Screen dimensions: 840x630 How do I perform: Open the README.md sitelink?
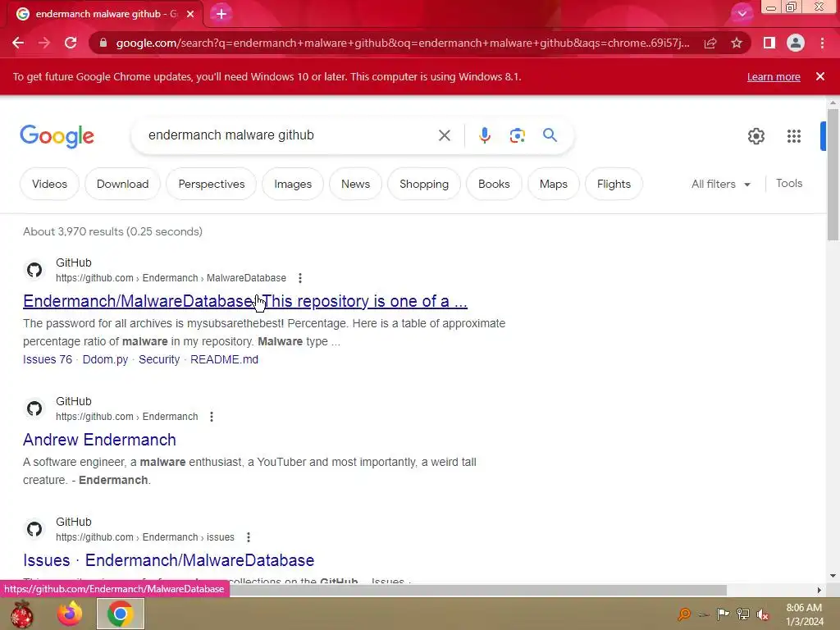tap(224, 359)
